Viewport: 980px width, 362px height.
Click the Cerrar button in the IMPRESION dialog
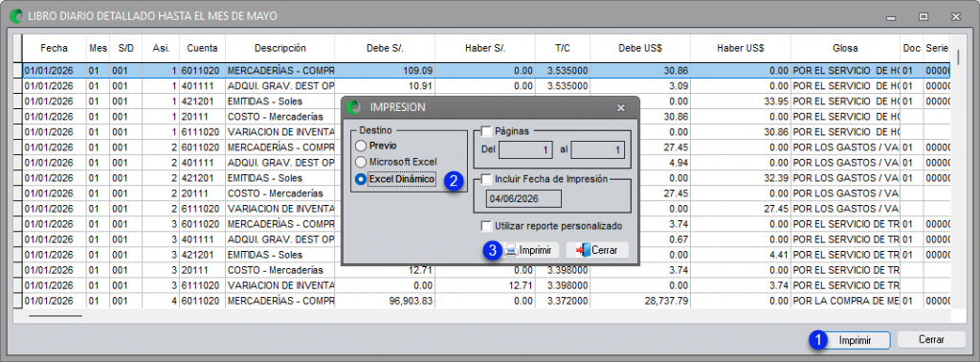coord(597,250)
